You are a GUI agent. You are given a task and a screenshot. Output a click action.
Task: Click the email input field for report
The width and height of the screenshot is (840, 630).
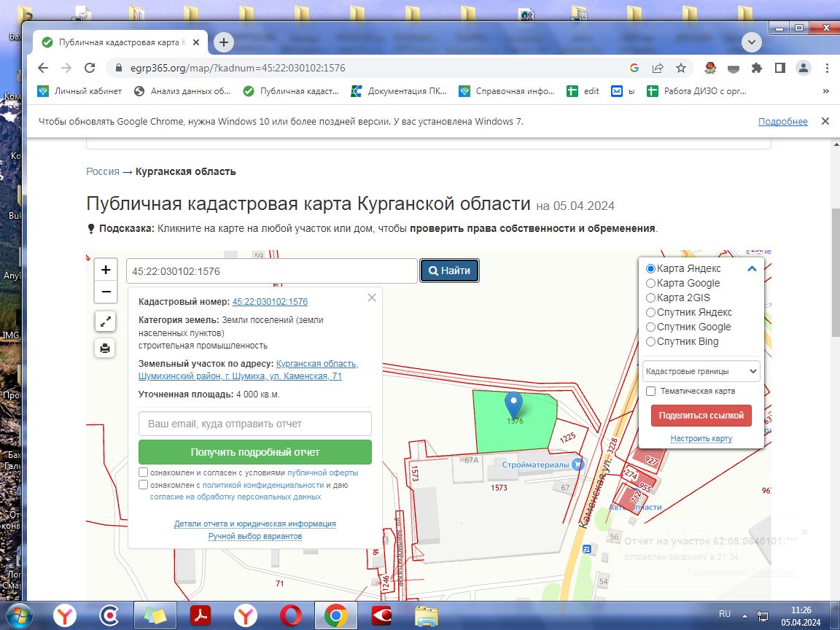[254, 424]
